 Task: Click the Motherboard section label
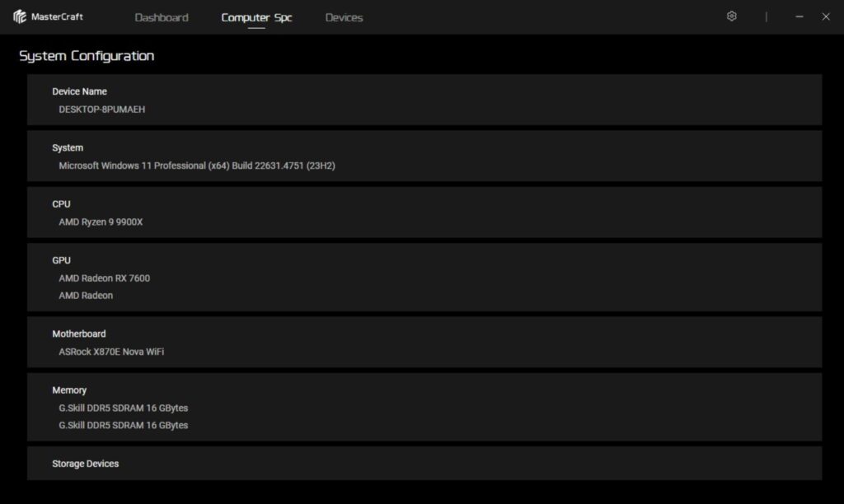[78, 334]
